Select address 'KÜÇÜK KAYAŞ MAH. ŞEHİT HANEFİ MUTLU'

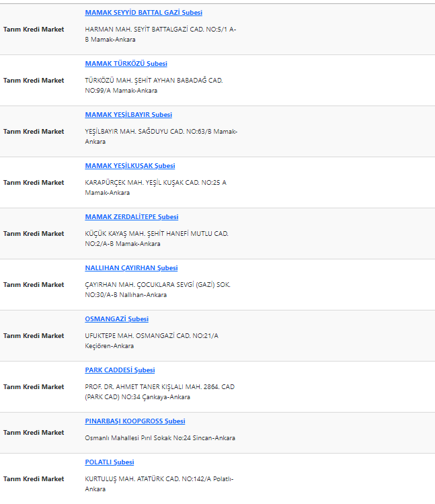(x=148, y=234)
